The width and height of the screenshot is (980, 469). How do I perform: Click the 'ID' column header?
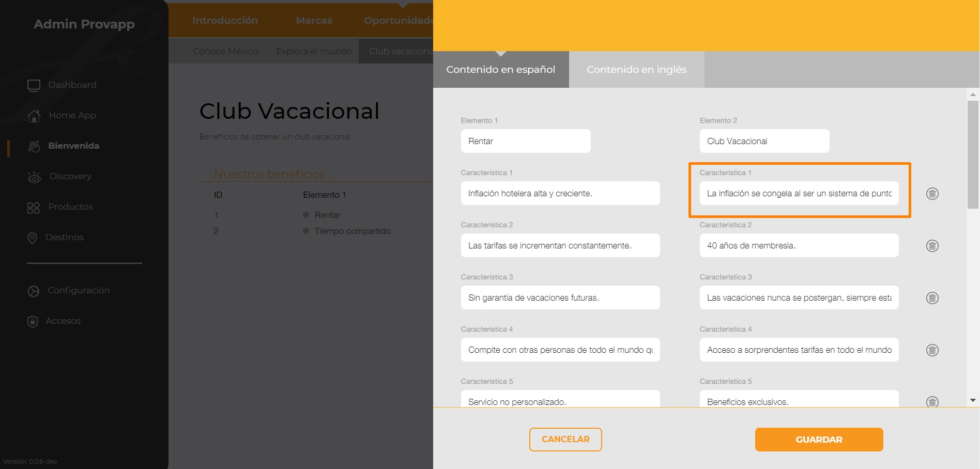click(218, 195)
